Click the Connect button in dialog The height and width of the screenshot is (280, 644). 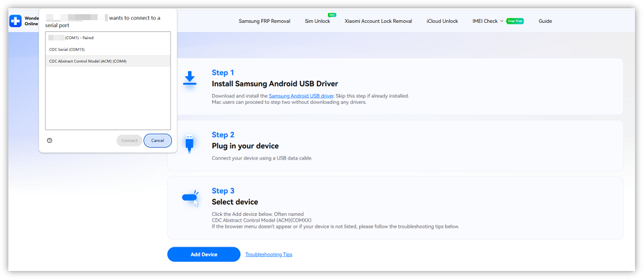(x=129, y=141)
